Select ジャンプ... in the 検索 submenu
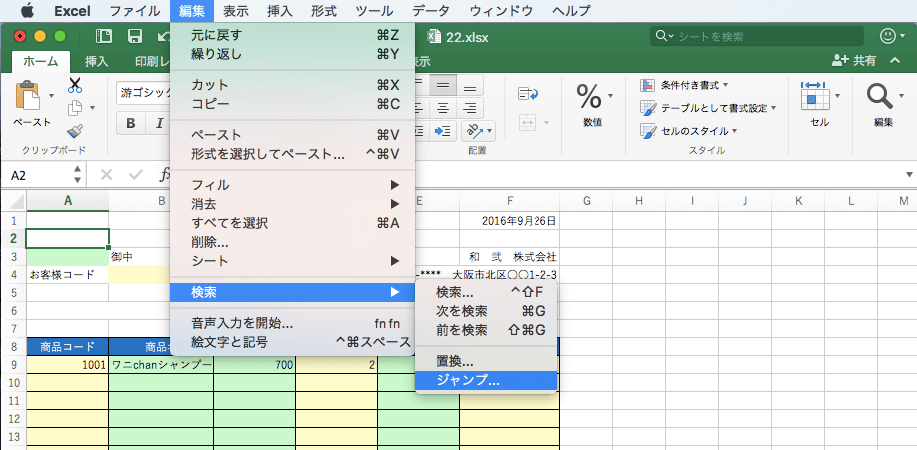The height and width of the screenshot is (450, 917). point(468,380)
